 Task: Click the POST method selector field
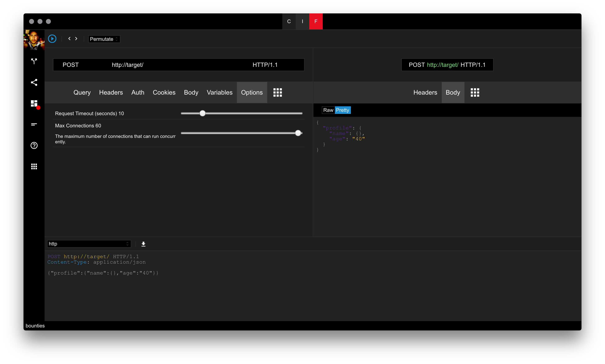pyautogui.click(x=71, y=65)
